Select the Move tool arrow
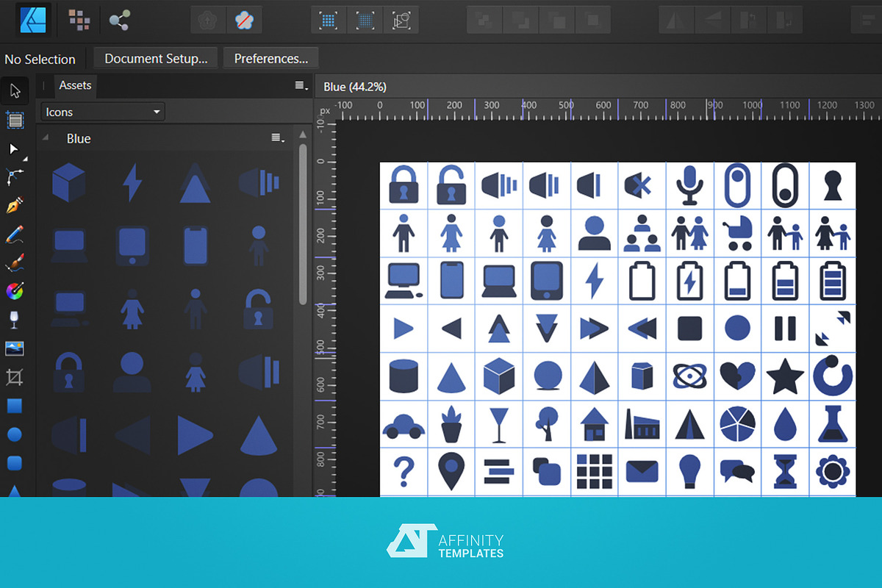Image resolution: width=882 pixels, height=588 pixels. point(15,91)
